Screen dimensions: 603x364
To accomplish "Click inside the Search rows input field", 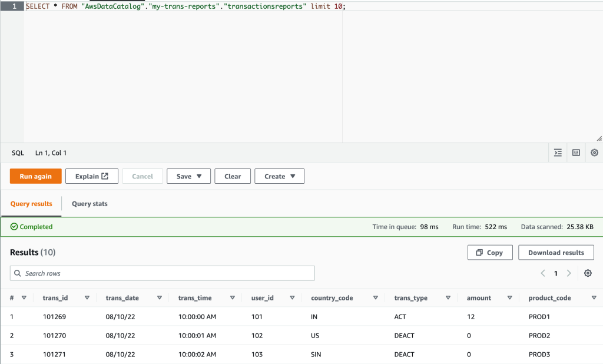I will 162,273.
